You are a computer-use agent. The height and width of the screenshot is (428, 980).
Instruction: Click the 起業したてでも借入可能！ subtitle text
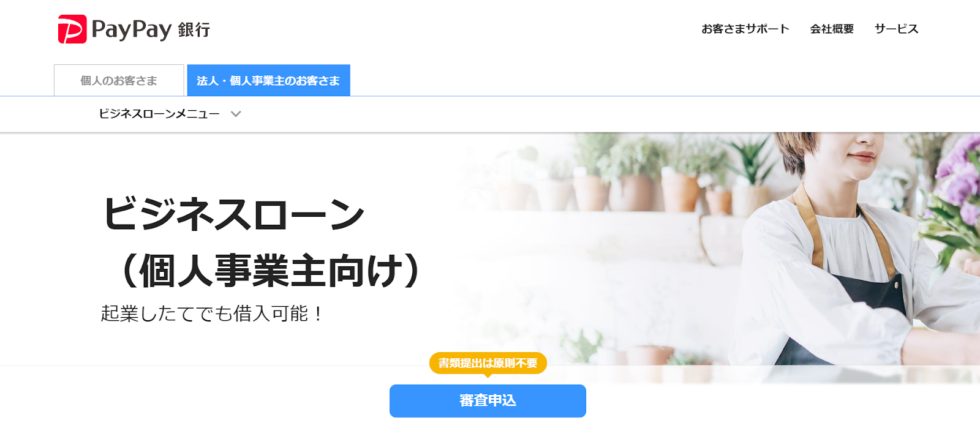(212, 313)
